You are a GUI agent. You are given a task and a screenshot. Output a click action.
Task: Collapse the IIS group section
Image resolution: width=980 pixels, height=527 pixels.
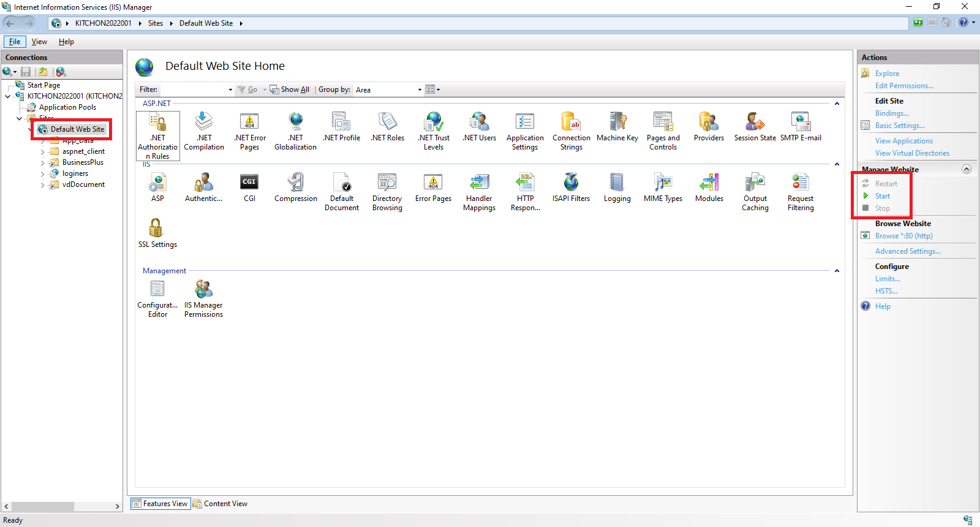pyautogui.click(x=837, y=164)
